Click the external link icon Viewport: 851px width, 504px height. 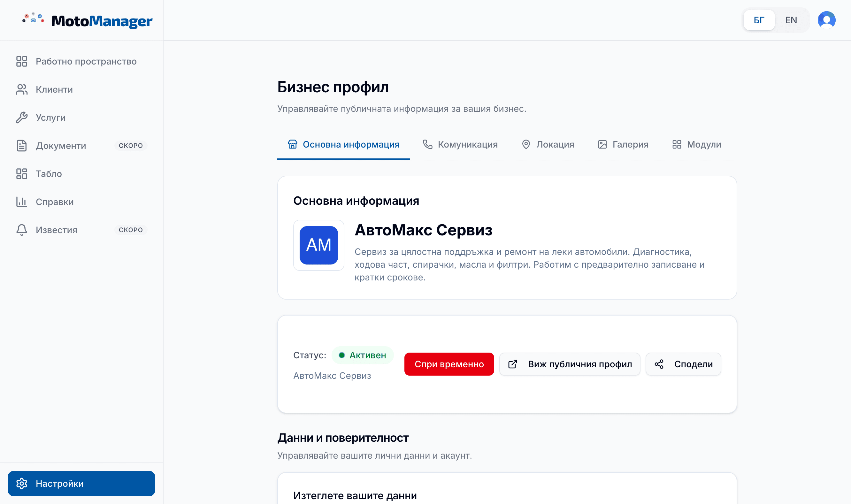click(512, 364)
